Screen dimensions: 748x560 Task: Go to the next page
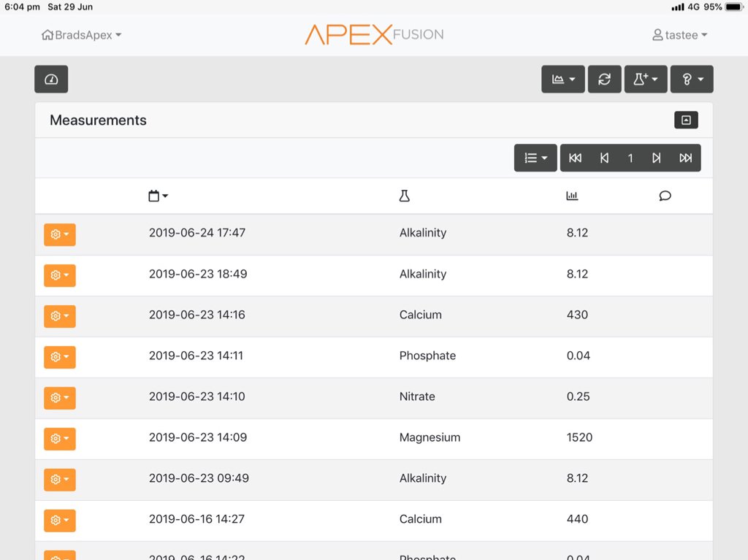coord(657,158)
